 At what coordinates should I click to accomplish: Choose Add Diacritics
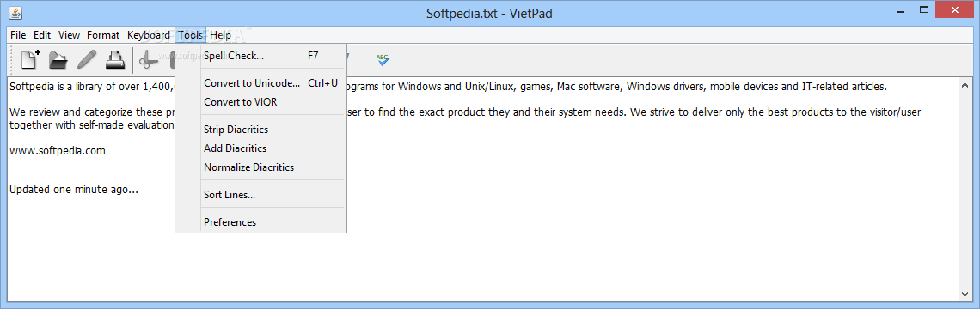(260, 148)
